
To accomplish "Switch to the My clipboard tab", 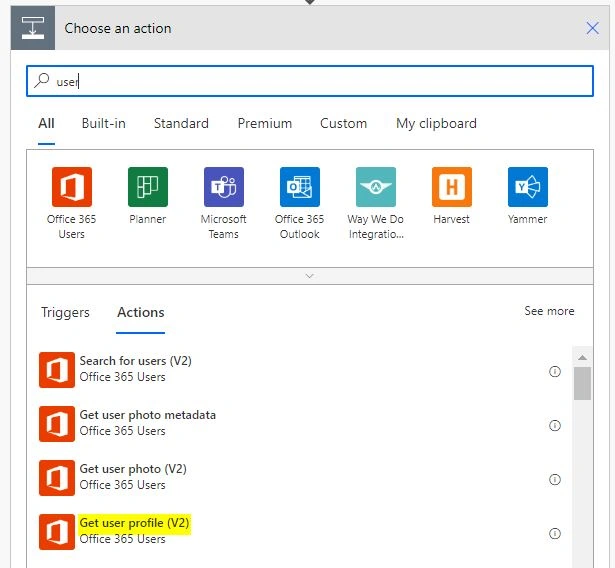I will (436, 124).
